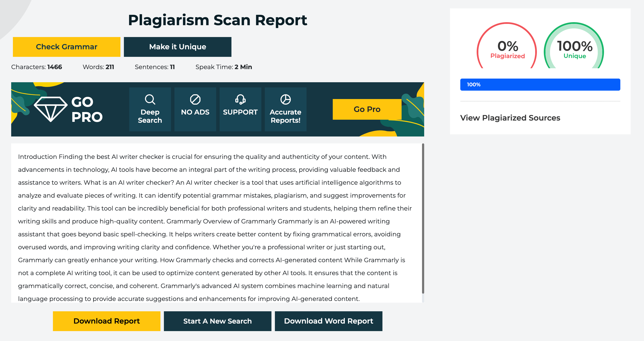Click the NO ADS label
Image resolution: width=644 pixels, height=341 pixels.
tap(195, 112)
